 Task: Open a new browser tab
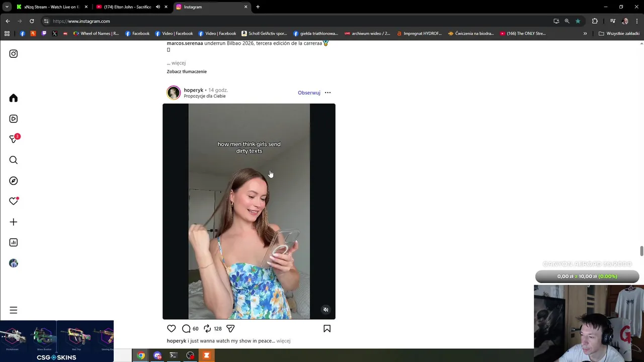258,7
